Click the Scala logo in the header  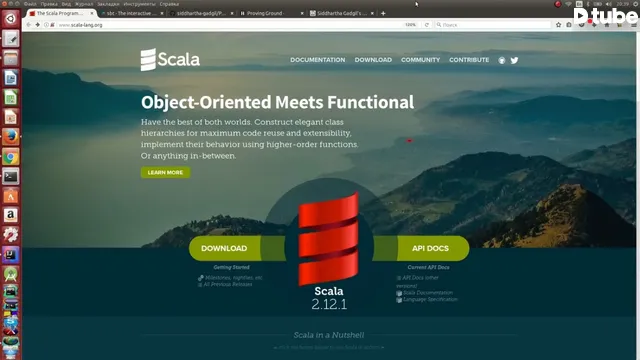[x=170, y=60]
